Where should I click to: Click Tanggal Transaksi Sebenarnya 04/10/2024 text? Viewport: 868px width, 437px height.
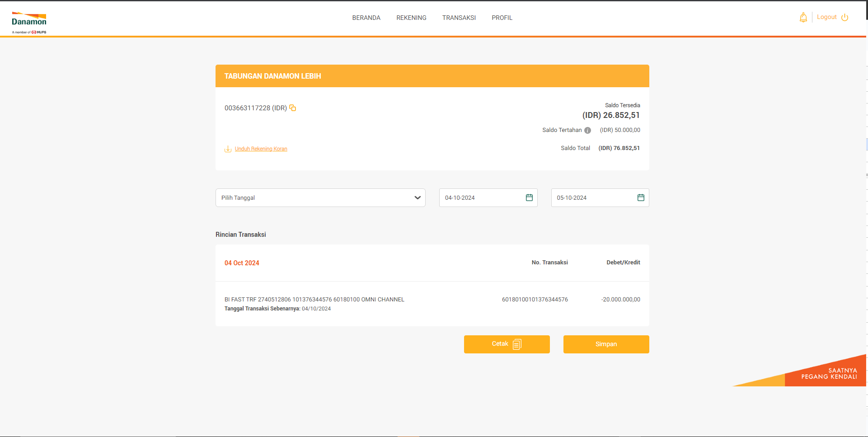tap(277, 309)
